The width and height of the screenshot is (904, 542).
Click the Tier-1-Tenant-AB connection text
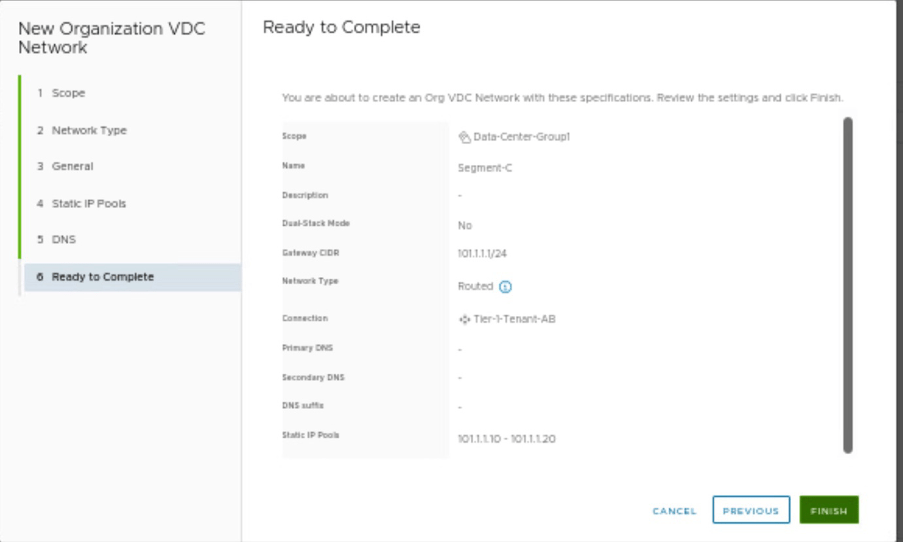click(x=514, y=319)
